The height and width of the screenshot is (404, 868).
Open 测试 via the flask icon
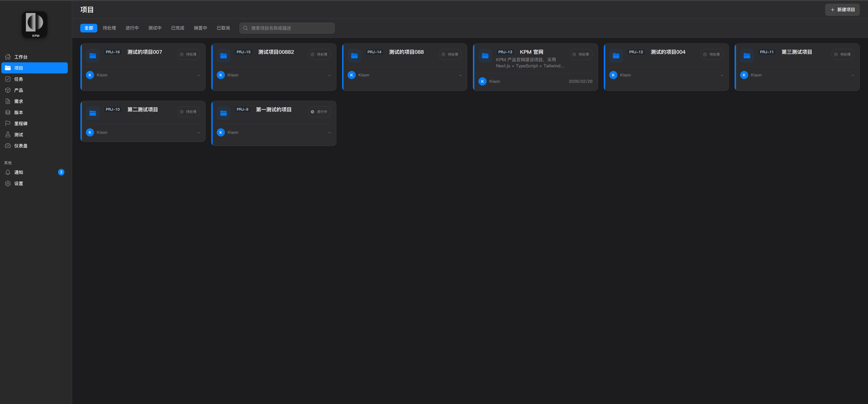point(8,134)
